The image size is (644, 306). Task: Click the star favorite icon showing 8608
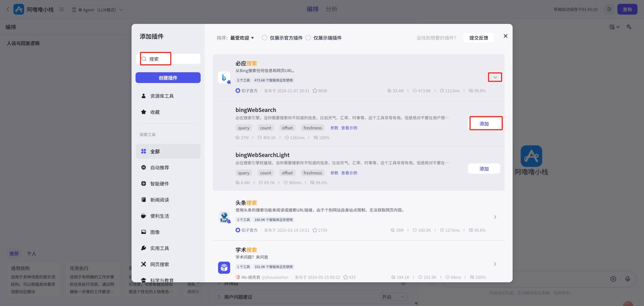[x=315, y=91]
